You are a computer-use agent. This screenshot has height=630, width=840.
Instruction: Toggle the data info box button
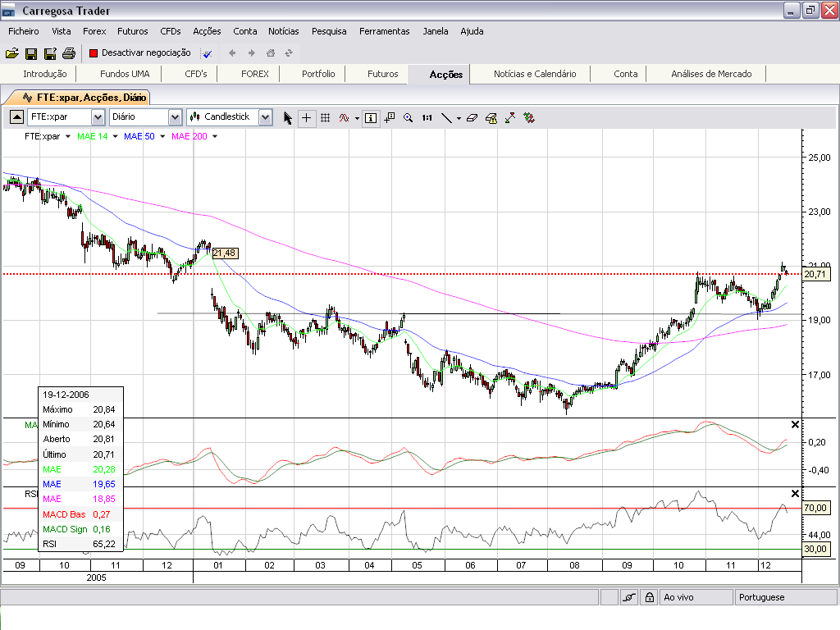pos(371,117)
